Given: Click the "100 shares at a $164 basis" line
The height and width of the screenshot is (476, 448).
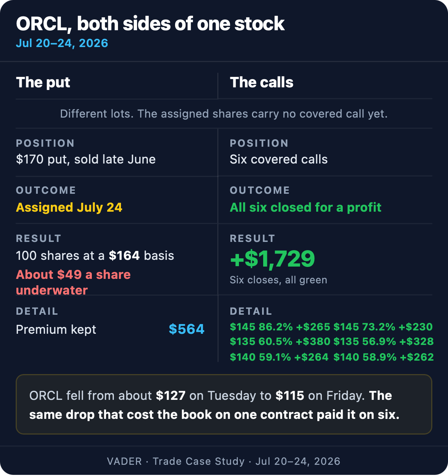Looking at the screenshot, I should [95, 256].
